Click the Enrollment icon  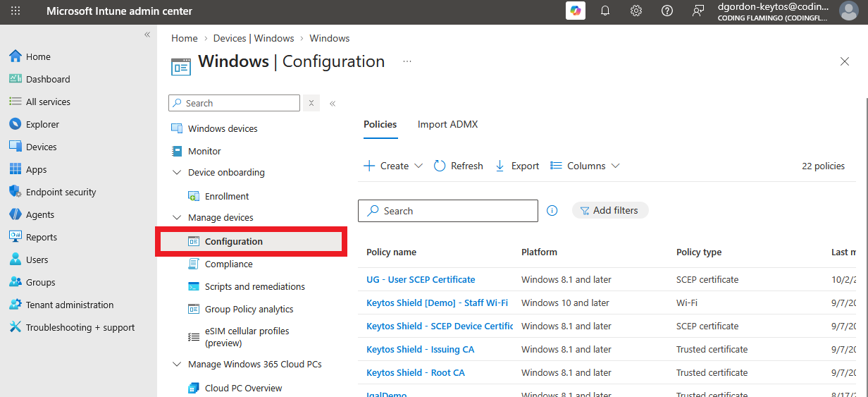(x=194, y=196)
